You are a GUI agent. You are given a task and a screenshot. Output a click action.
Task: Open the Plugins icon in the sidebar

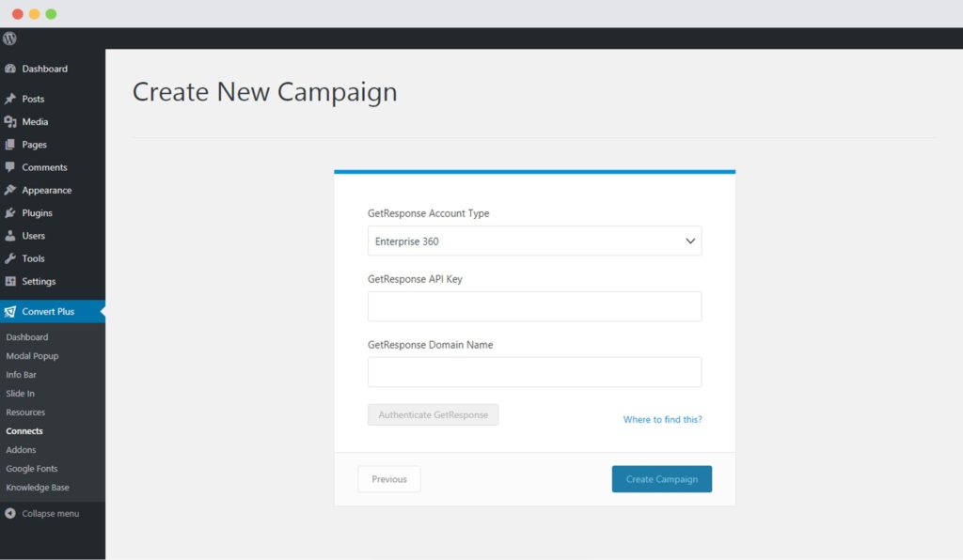[x=12, y=212]
